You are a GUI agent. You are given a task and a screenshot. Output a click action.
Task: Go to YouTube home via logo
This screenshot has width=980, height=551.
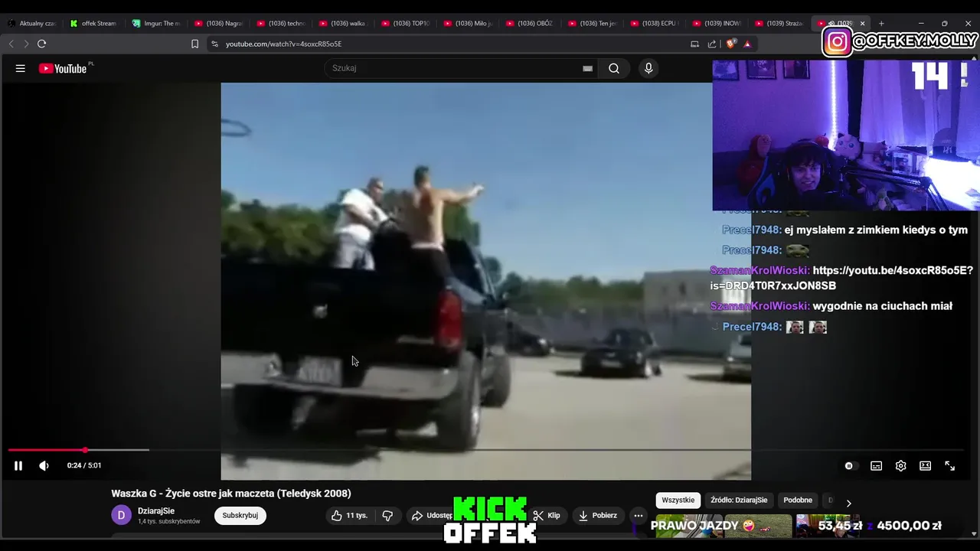pos(64,68)
